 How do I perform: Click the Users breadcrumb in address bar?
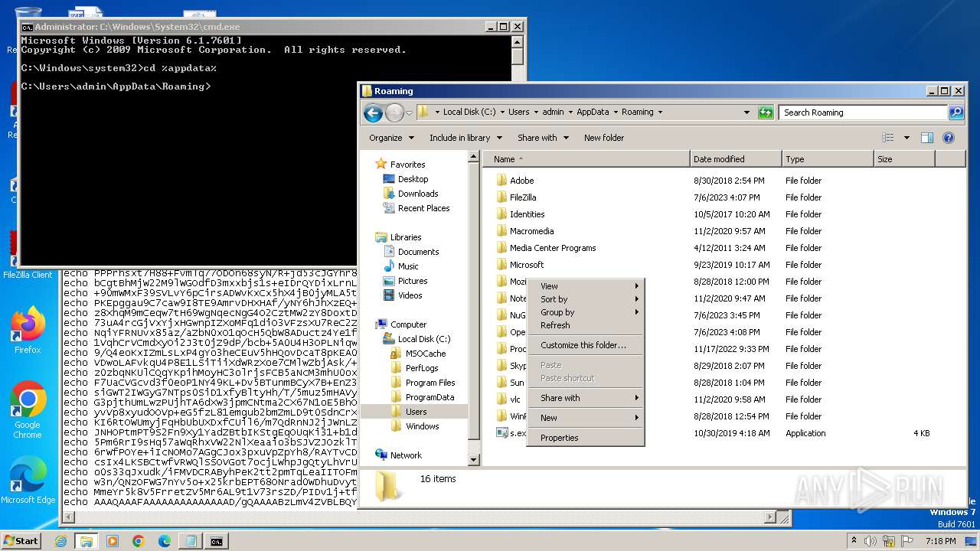tap(518, 112)
